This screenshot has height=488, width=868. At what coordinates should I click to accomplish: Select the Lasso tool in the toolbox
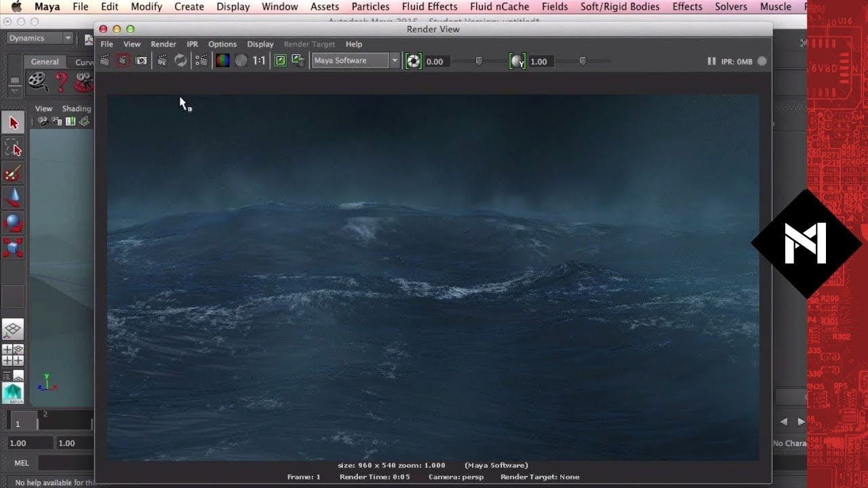tap(14, 148)
